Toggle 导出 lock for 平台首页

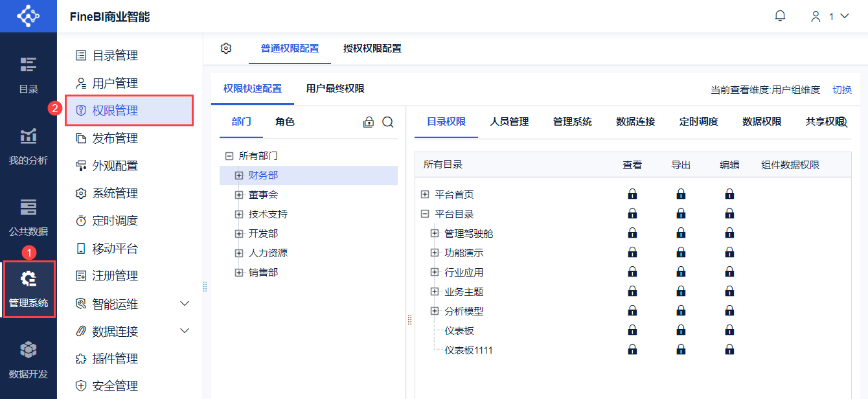tap(681, 194)
